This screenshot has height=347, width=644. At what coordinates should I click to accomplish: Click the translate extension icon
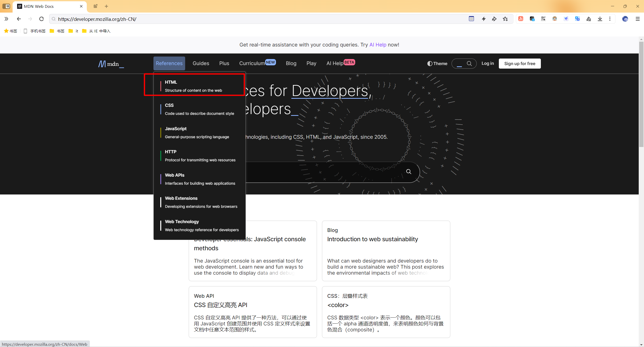tap(577, 19)
